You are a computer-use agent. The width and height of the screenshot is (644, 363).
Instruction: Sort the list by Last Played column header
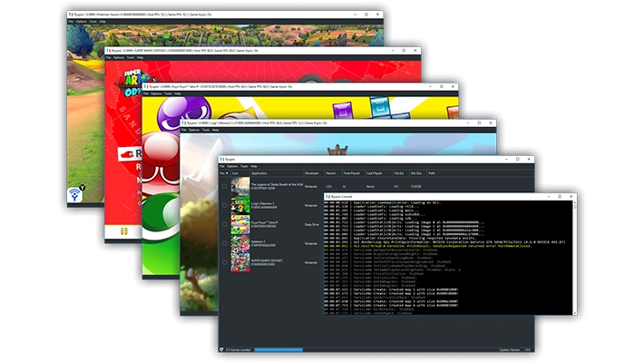pos(377,173)
